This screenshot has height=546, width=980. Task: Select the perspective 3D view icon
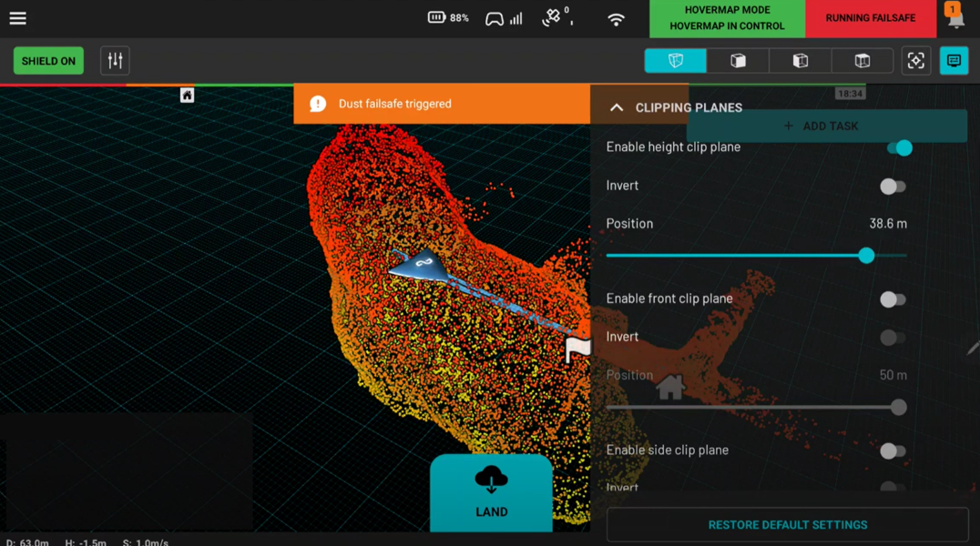coord(675,61)
